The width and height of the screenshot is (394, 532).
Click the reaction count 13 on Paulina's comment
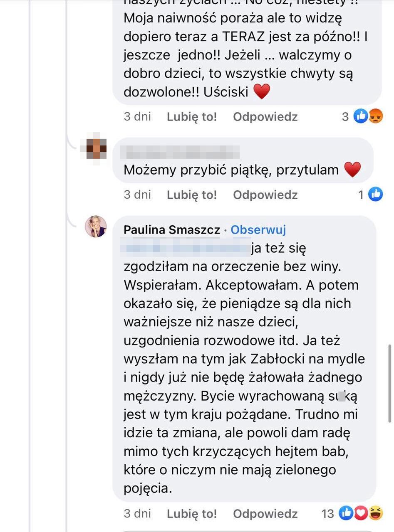pyautogui.click(x=328, y=514)
